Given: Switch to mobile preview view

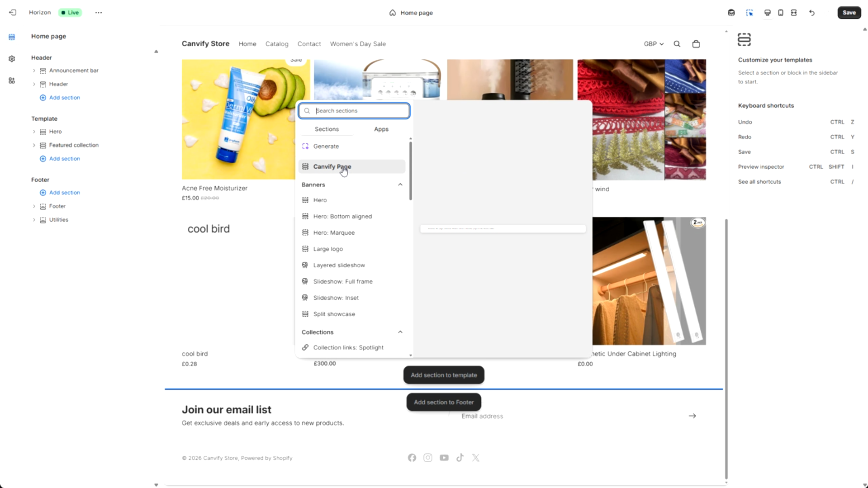Looking at the screenshot, I should pos(780,13).
